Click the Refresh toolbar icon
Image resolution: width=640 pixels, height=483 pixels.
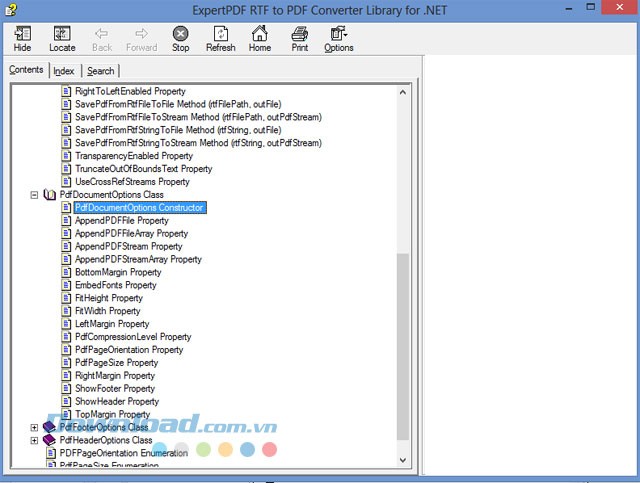220,33
